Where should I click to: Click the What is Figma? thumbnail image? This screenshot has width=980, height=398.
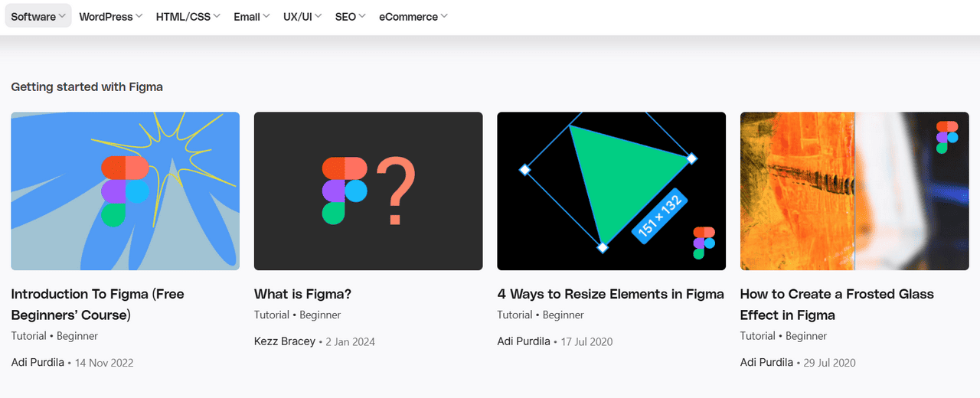pos(368,191)
